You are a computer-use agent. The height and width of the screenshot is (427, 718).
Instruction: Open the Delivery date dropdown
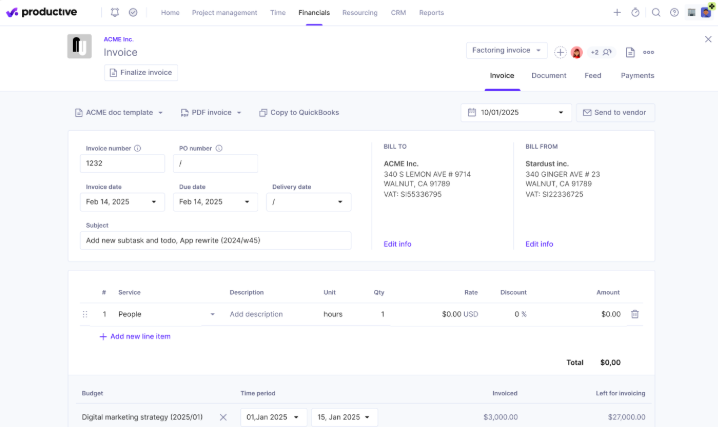[x=309, y=202]
